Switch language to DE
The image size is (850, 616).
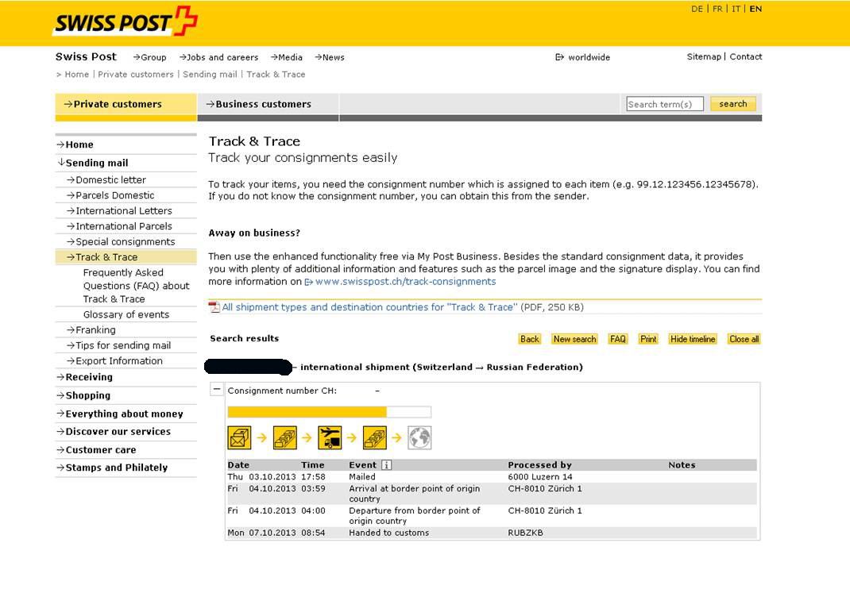(697, 9)
